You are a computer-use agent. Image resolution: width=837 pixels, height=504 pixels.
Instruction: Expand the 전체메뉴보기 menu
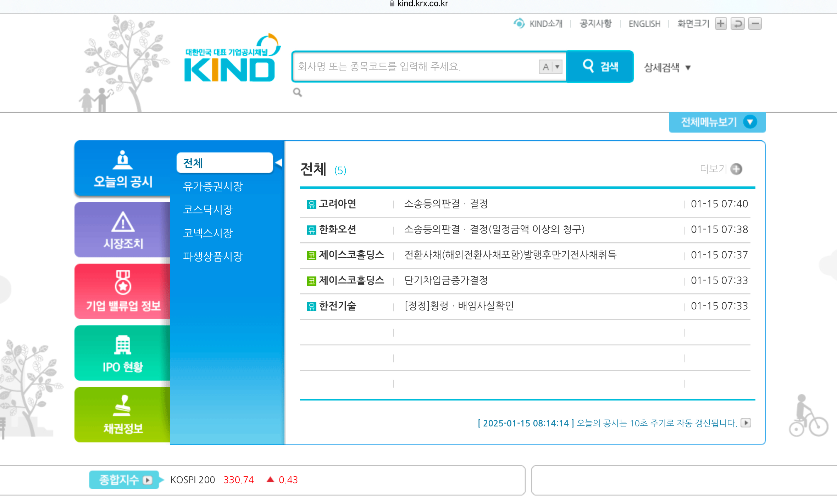(x=717, y=122)
